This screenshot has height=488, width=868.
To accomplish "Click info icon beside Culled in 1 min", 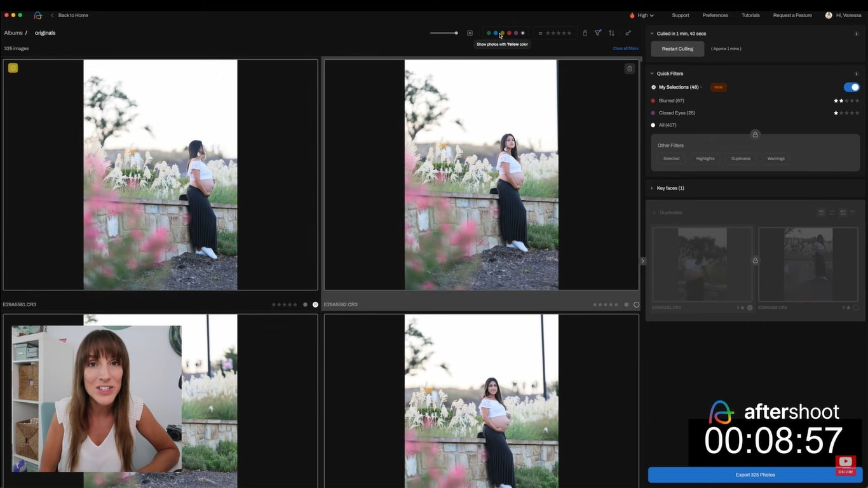I will [856, 34].
